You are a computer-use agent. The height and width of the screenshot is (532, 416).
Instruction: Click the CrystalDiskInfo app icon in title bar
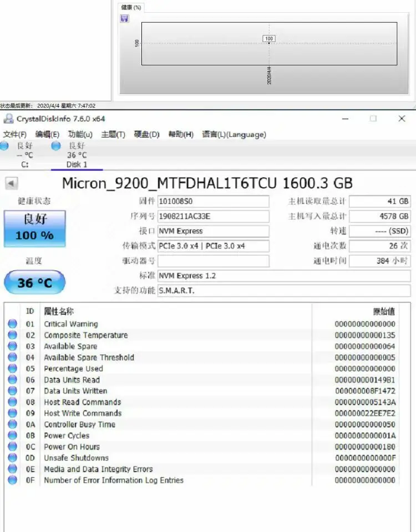pyautogui.click(x=8, y=119)
